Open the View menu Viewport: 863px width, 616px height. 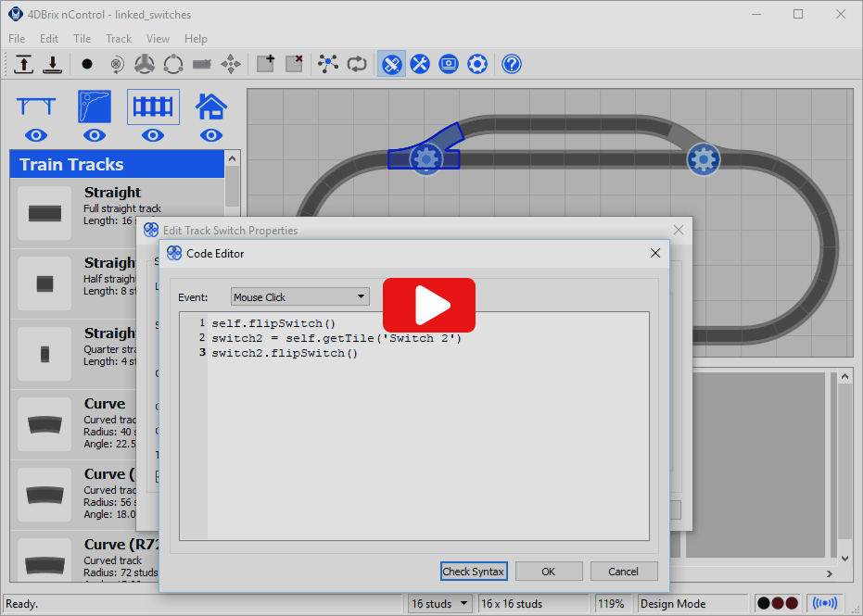[x=158, y=39]
